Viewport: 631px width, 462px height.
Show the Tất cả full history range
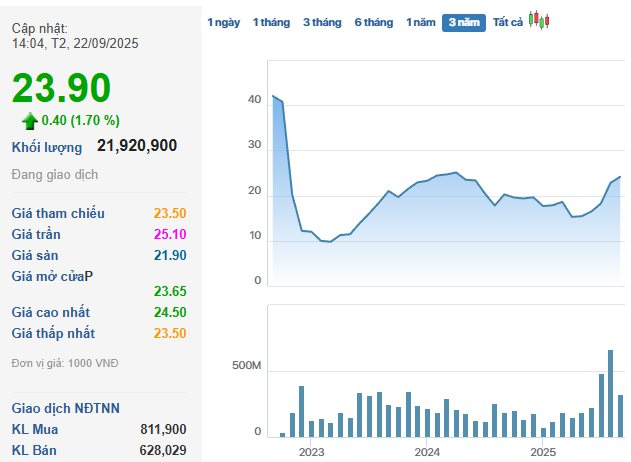tap(507, 22)
